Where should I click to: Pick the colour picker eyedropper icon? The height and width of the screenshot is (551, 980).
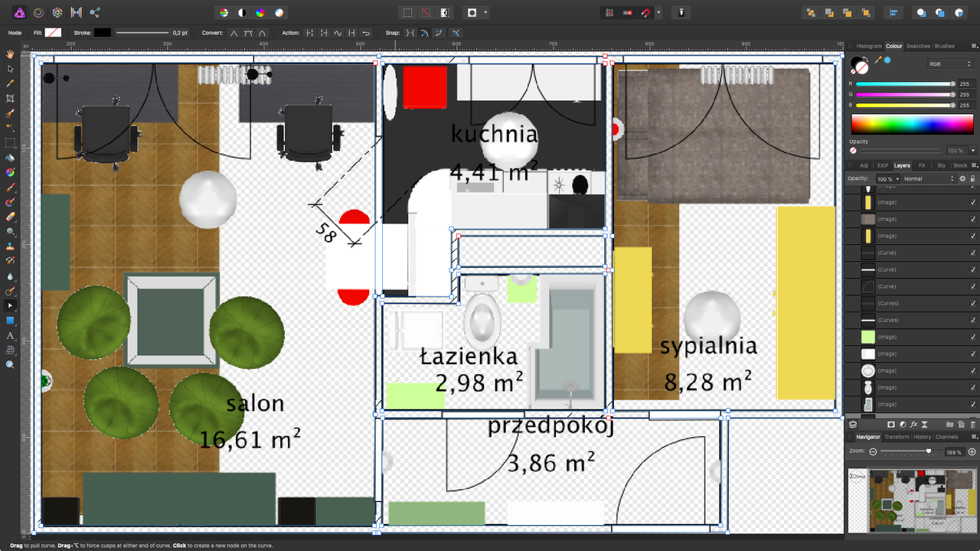point(878,60)
